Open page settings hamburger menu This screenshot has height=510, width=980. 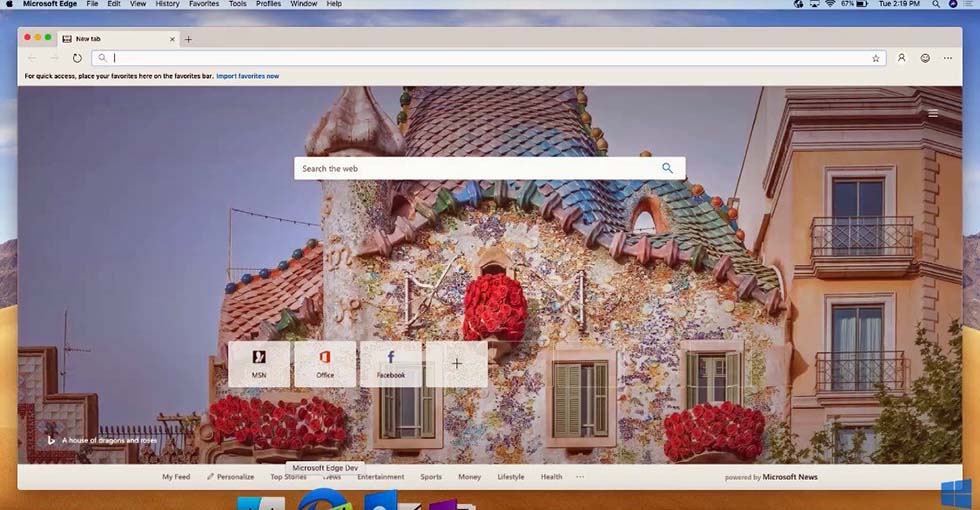pyautogui.click(x=933, y=114)
